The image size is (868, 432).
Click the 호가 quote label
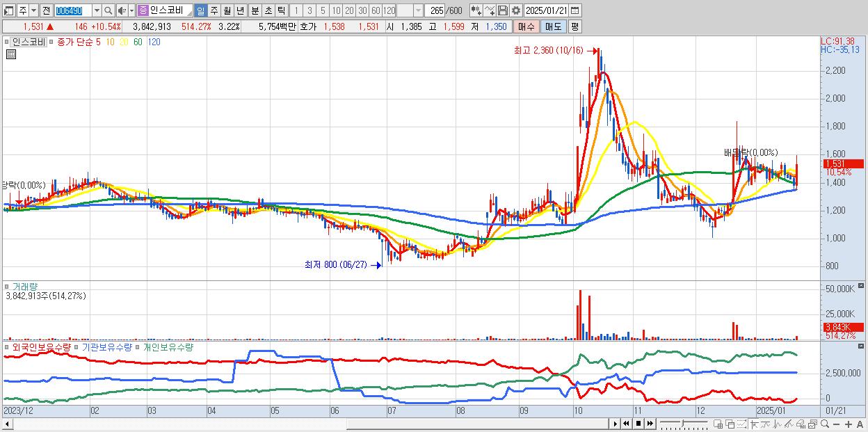click(x=308, y=26)
